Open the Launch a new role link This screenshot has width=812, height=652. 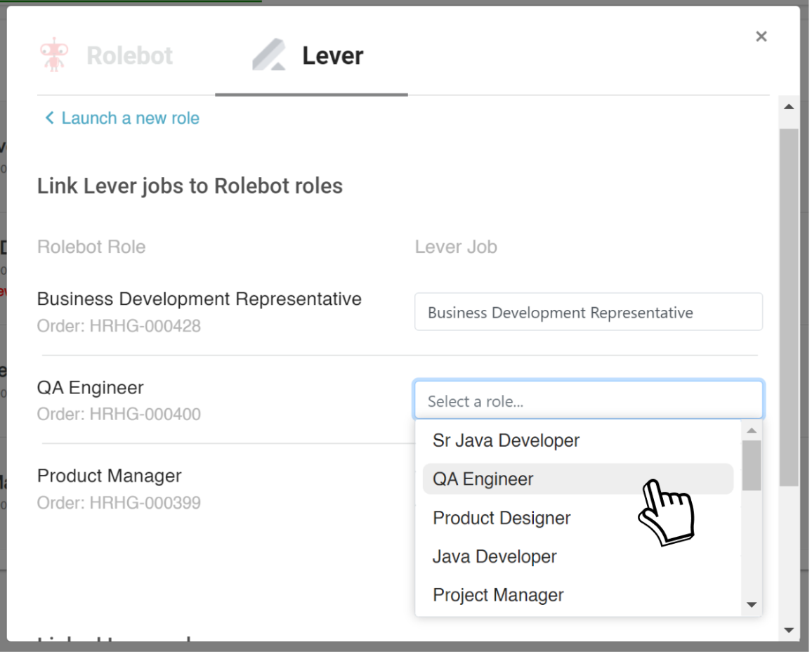coord(131,118)
